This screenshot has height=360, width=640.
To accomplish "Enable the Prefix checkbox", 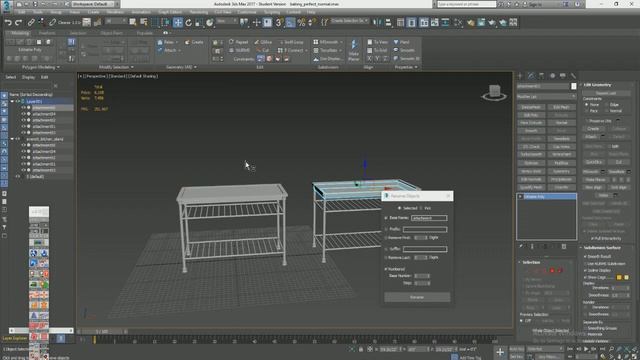I will (387, 229).
